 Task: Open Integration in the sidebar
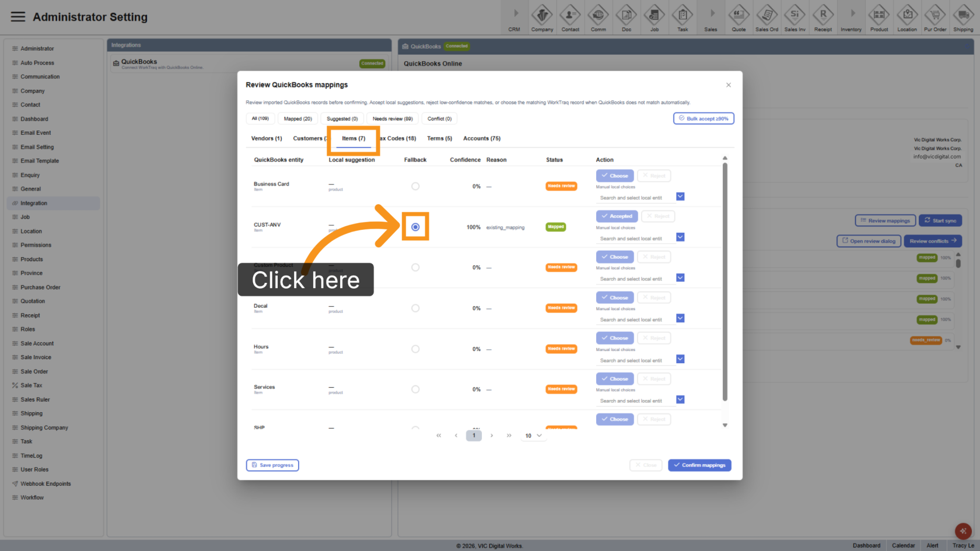click(x=53, y=203)
